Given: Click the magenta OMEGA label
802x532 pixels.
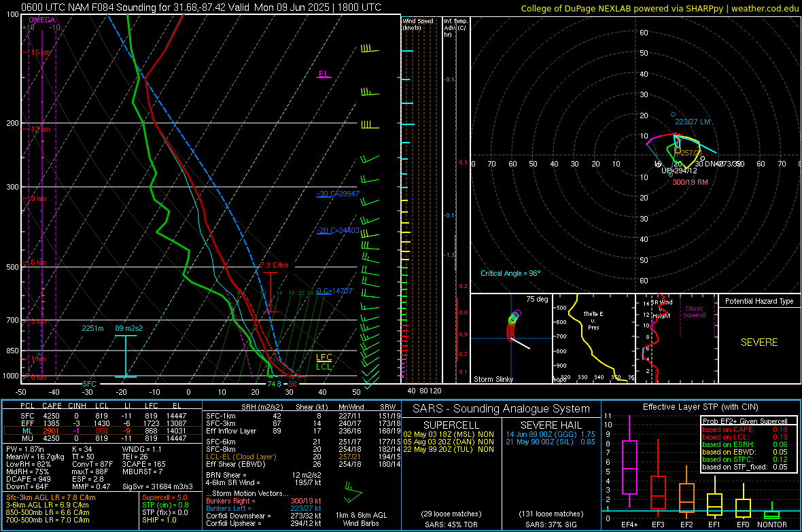Looking at the screenshot, I should click(x=42, y=20).
